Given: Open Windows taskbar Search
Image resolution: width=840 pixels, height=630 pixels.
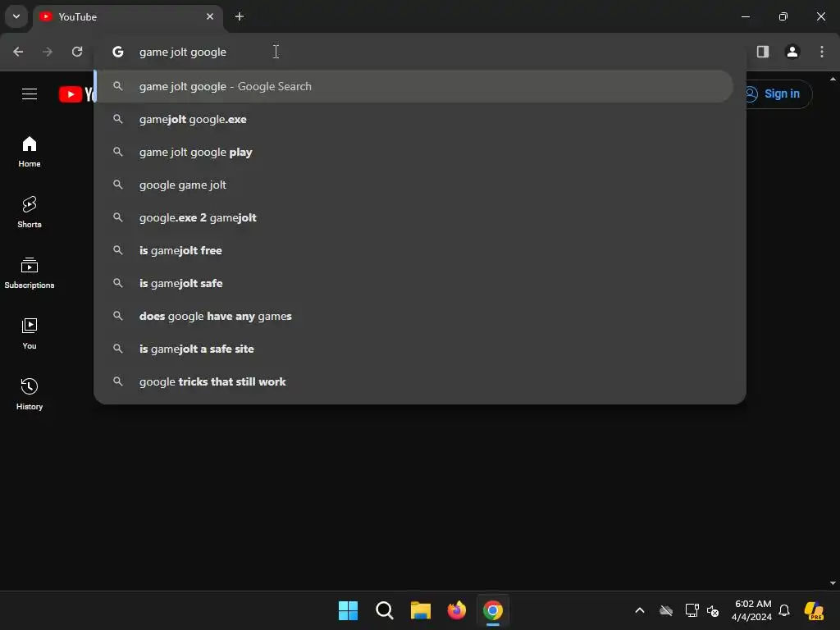Looking at the screenshot, I should (x=385, y=610).
